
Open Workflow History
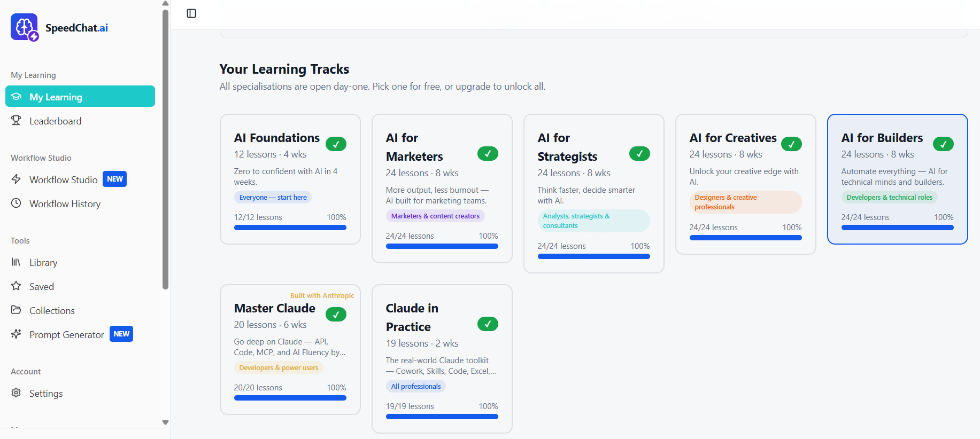(x=80, y=203)
